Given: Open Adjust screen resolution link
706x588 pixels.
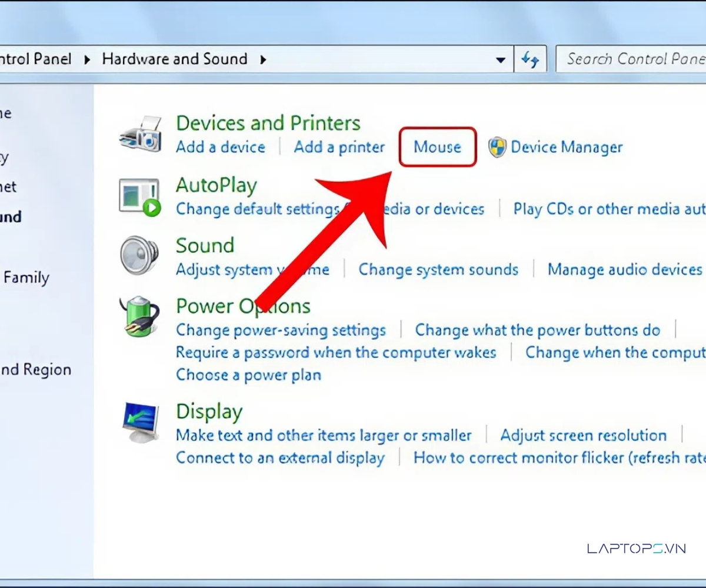Looking at the screenshot, I should click(583, 436).
